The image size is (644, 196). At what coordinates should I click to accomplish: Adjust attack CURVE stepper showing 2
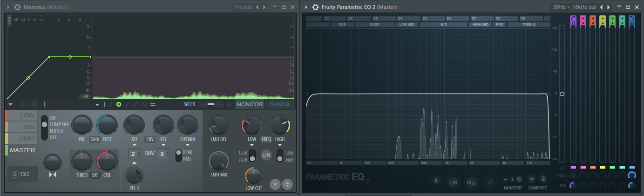(x=134, y=154)
